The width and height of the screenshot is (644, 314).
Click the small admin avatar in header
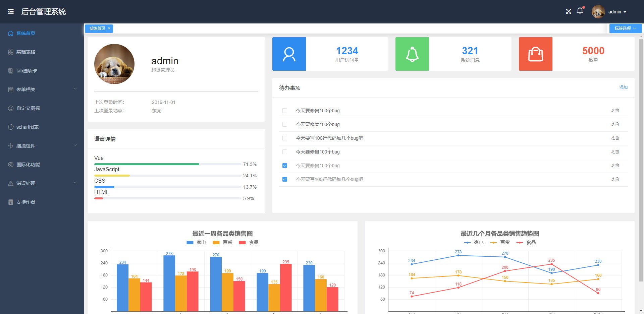598,12
